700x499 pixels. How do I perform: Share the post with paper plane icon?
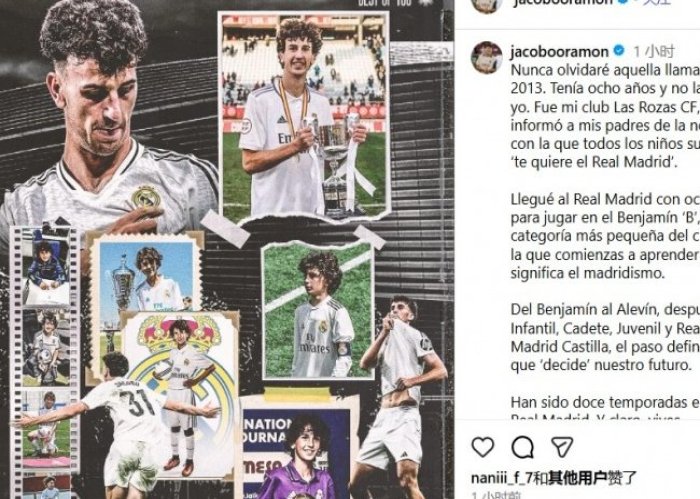[562, 447]
